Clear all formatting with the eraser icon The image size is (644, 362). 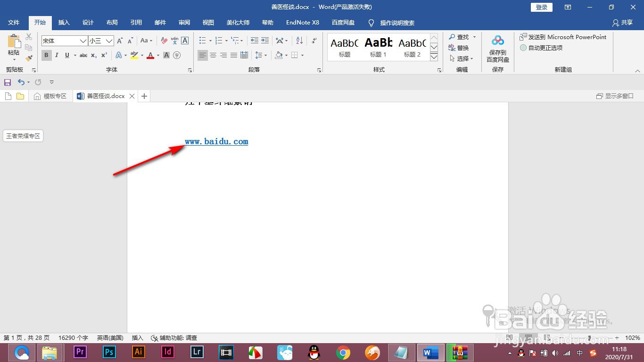(x=164, y=41)
